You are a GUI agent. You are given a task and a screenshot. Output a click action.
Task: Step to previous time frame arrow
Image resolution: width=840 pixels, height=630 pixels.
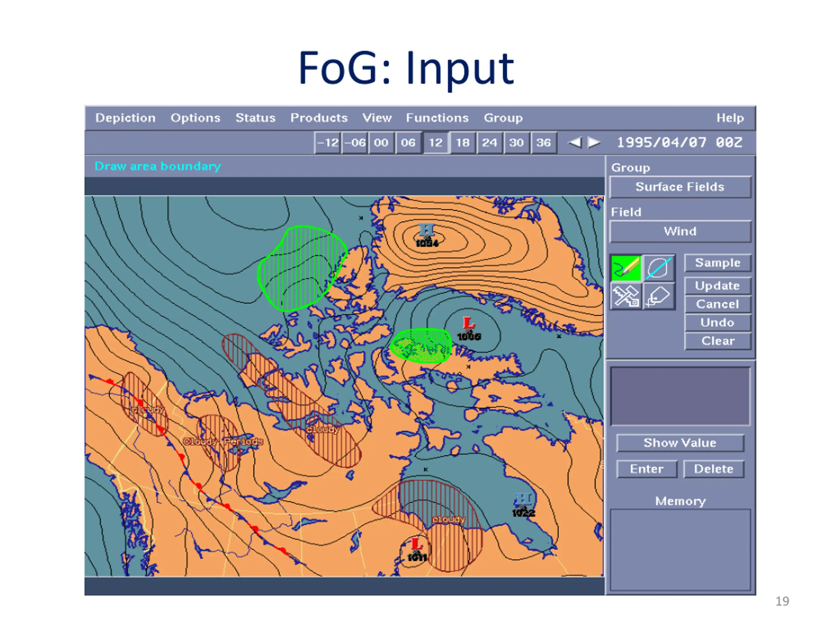(575, 143)
